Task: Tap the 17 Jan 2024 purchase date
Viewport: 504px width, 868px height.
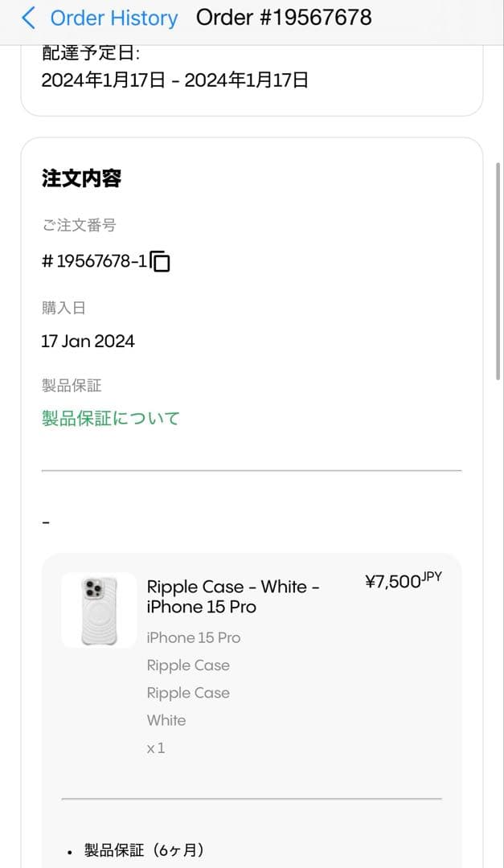Action: click(88, 341)
